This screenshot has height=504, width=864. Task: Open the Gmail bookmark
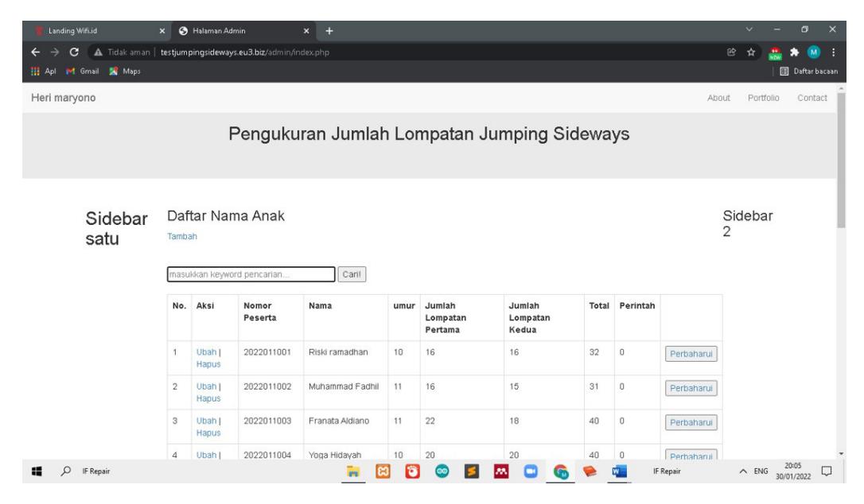(82, 71)
